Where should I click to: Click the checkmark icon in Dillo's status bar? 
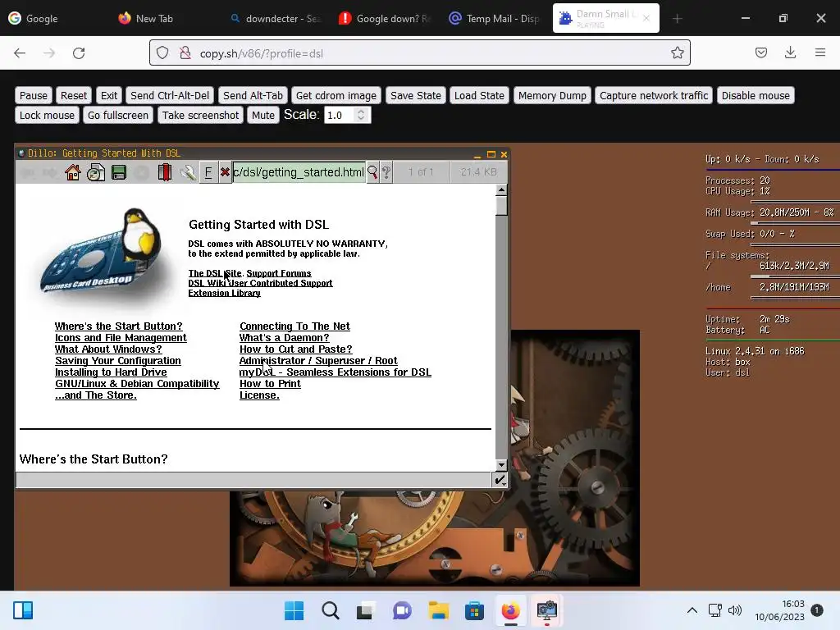click(500, 479)
